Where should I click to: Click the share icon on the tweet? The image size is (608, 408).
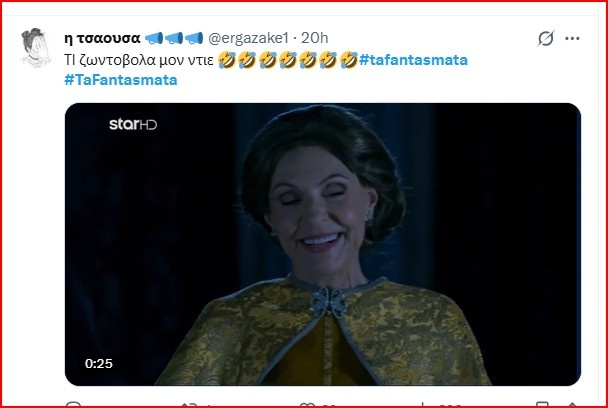click(x=572, y=405)
